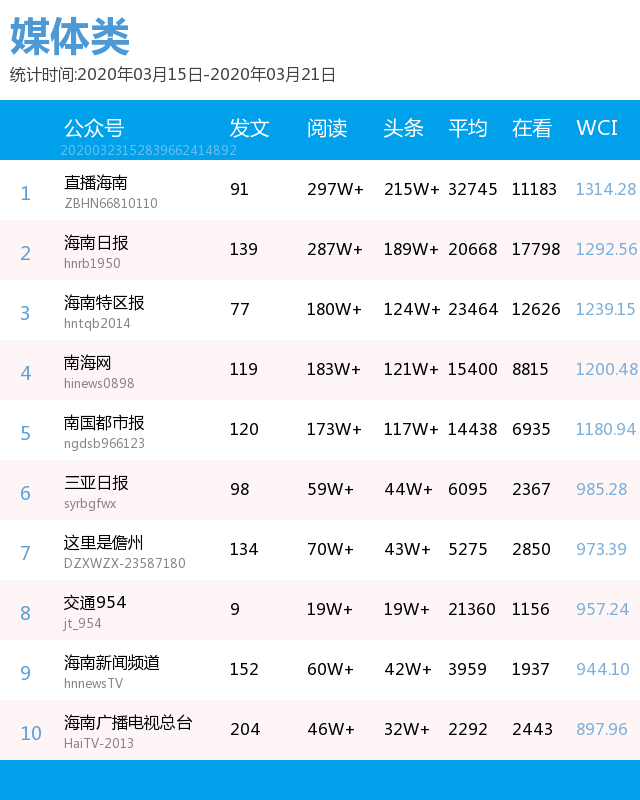Viewport: 640px width, 800px height.
Task: Click WCI value 1180.94
Action: [606, 429]
